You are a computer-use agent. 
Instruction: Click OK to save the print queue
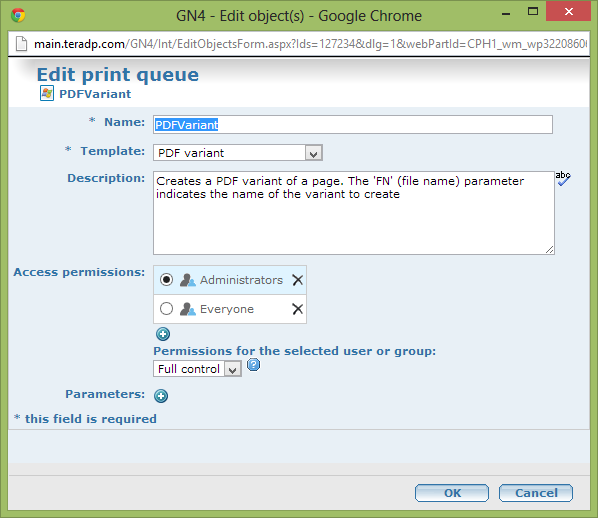click(452, 493)
